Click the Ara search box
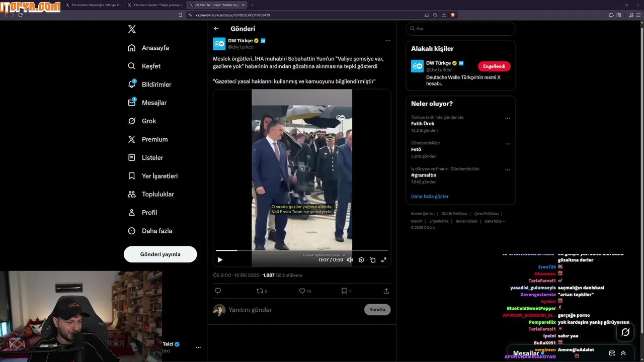The height and width of the screenshot is (362, 644). pos(461,29)
